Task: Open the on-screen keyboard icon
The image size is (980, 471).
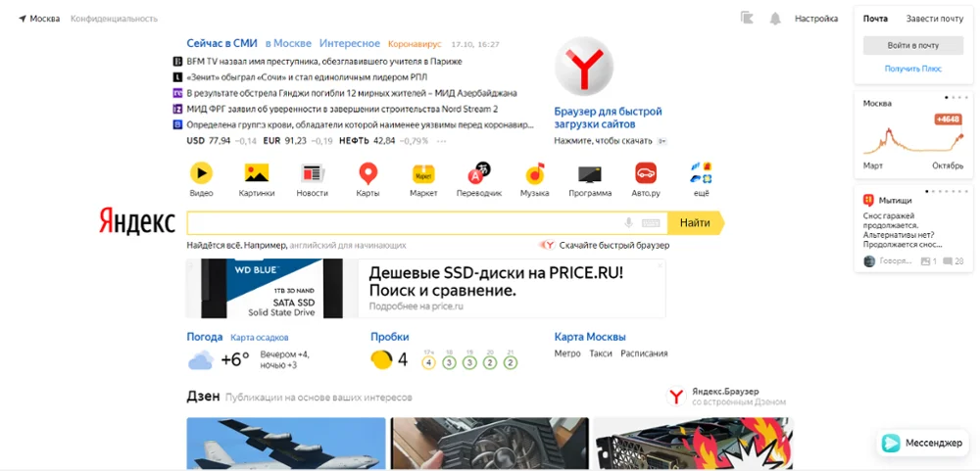Action: (650, 223)
